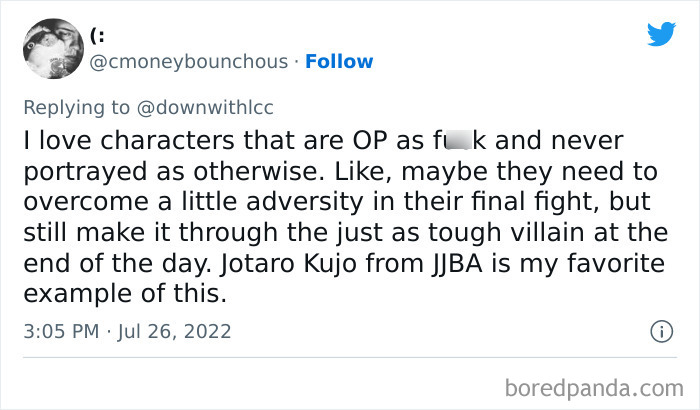Viewport: 700px width, 410px height.
Task: Click the "Replying to" label
Action: pos(76,108)
